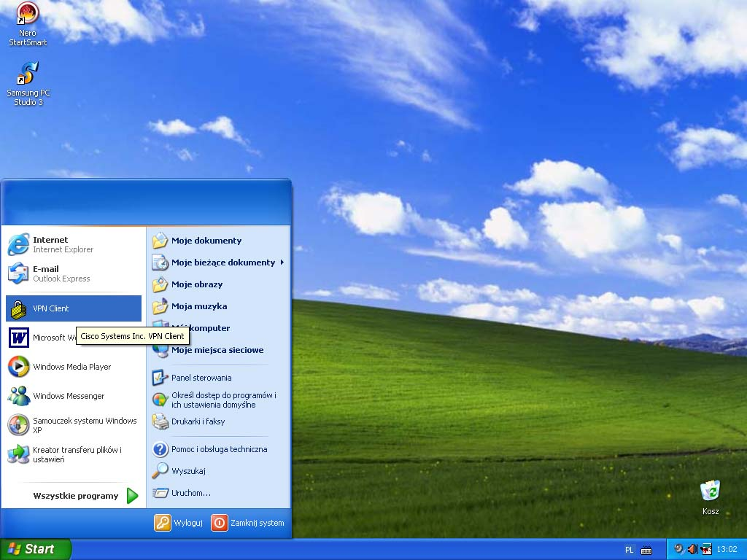The image size is (747, 560).
Task: Launch the Cisco VPN Client entry
Action: [74, 308]
